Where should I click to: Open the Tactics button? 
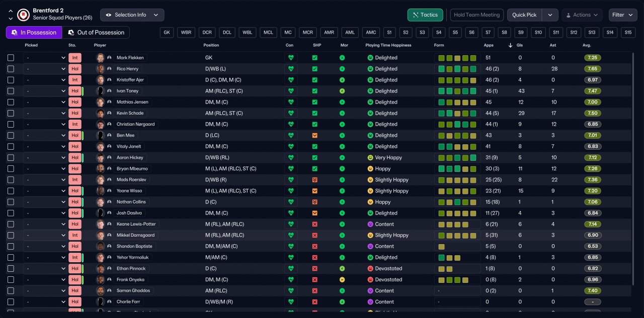pos(425,15)
